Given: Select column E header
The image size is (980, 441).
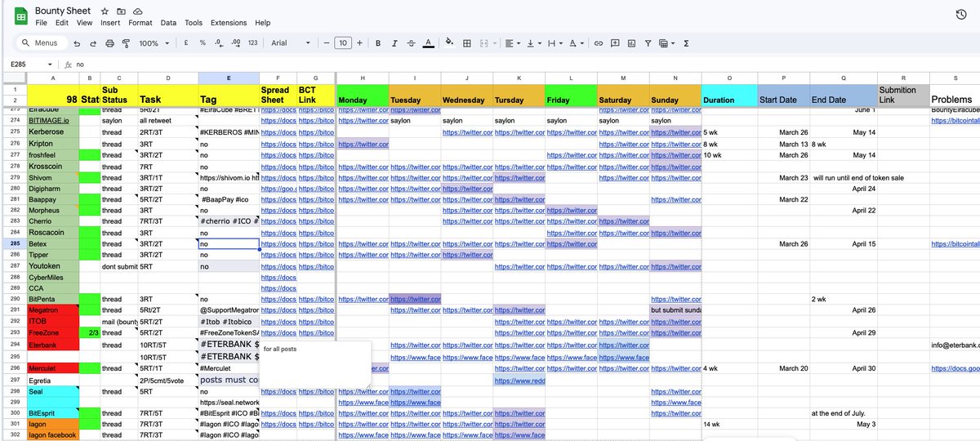Looking at the screenshot, I should tap(229, 78).
